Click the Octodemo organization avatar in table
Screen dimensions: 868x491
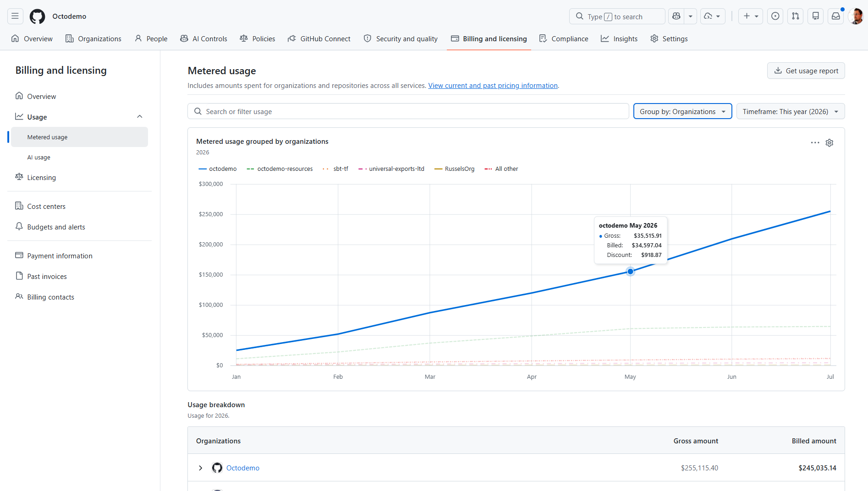click(217, 468)
